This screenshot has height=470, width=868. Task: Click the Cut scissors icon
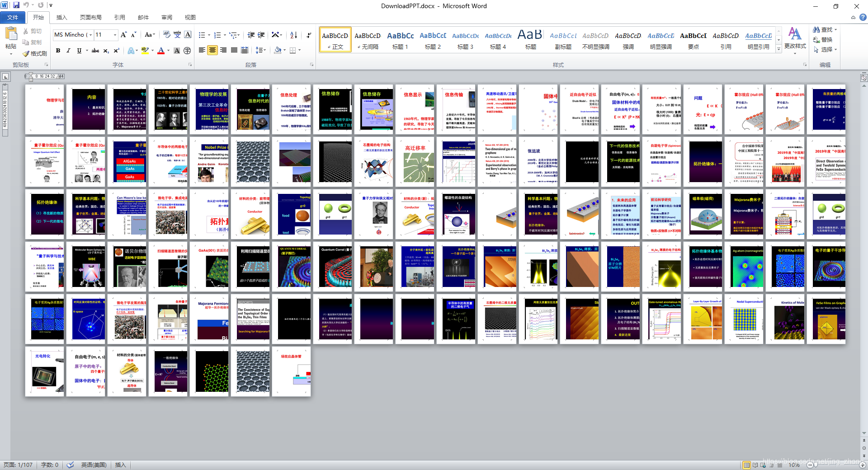point(26,31)
